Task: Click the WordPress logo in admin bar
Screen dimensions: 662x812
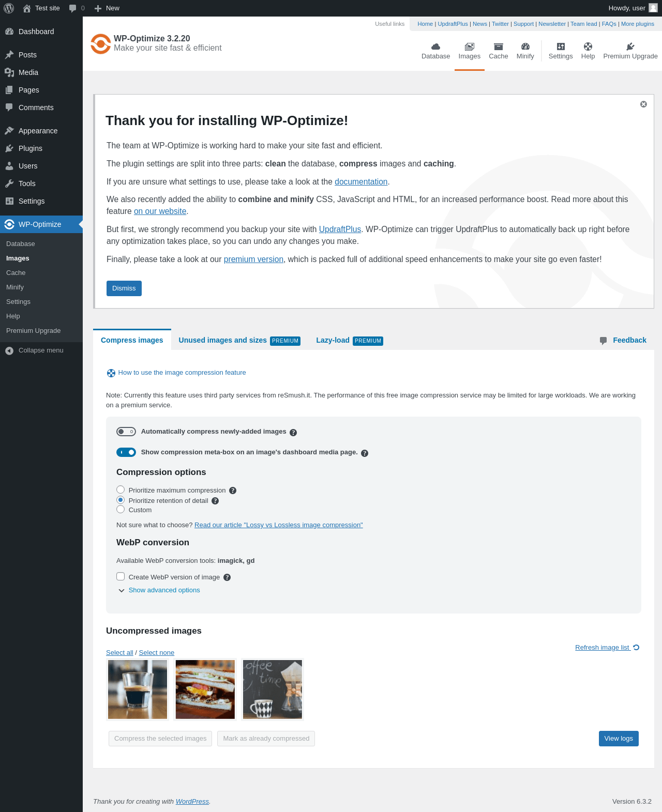Action: [9, 8]
